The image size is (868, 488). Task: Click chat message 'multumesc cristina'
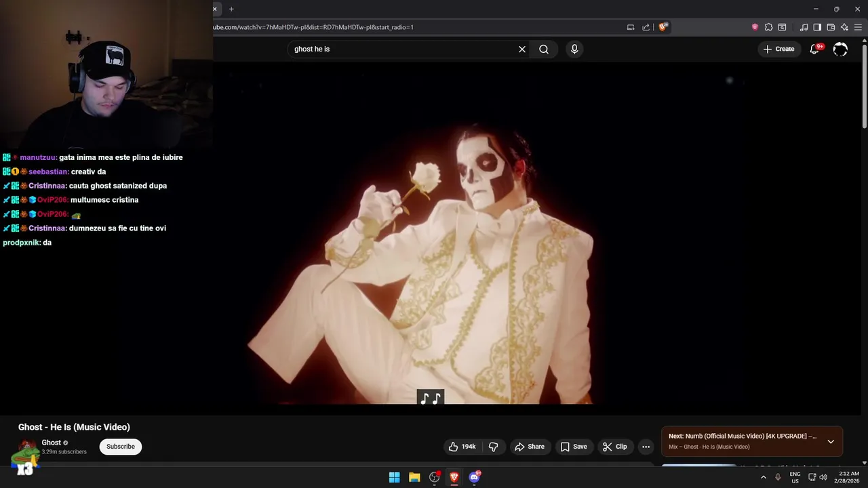105,200
